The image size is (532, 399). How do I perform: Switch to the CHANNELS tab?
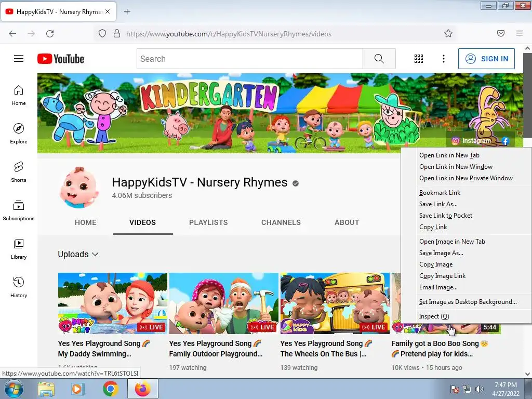click(281, 222)
